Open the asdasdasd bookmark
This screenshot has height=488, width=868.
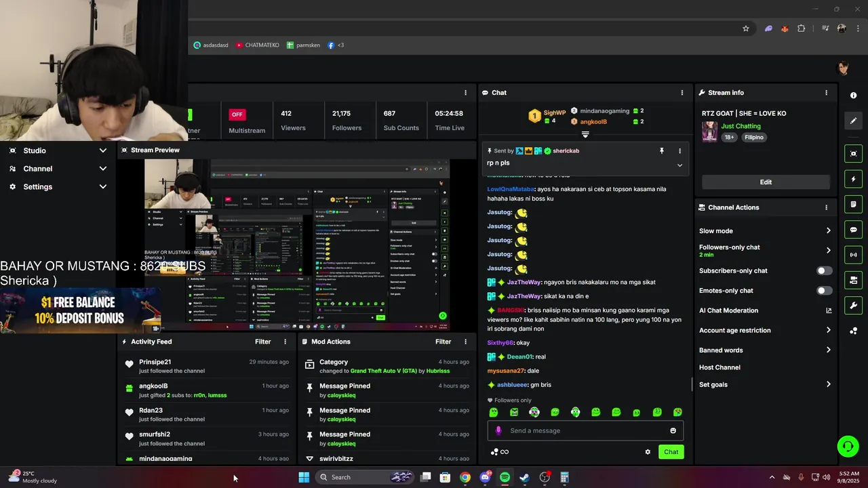click(211, 45)
